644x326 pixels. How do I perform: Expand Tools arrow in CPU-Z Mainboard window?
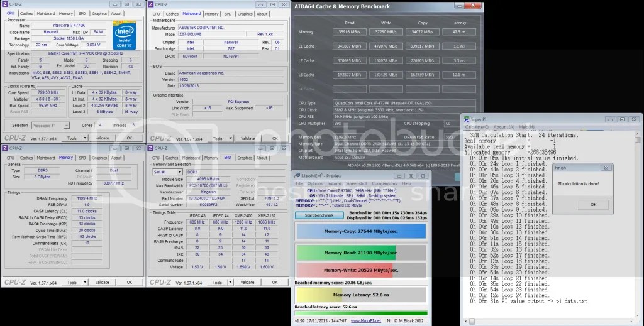tap(230, 139)
